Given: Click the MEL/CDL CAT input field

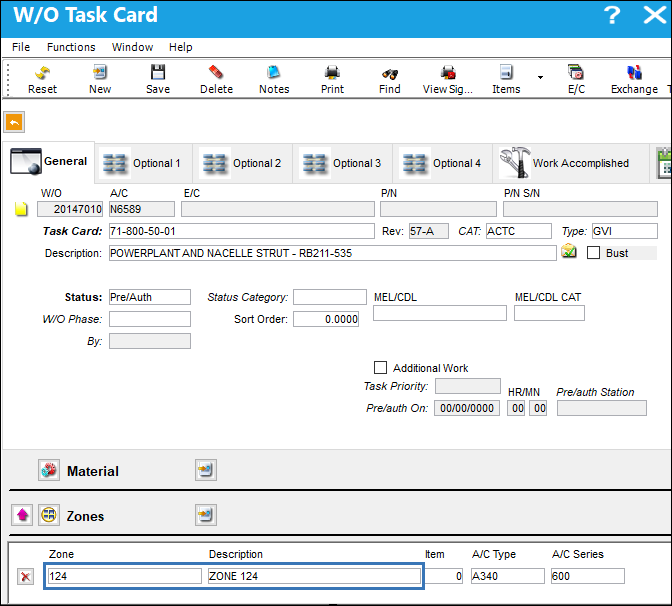Looking at the screenshot, I should pos(549,313).
